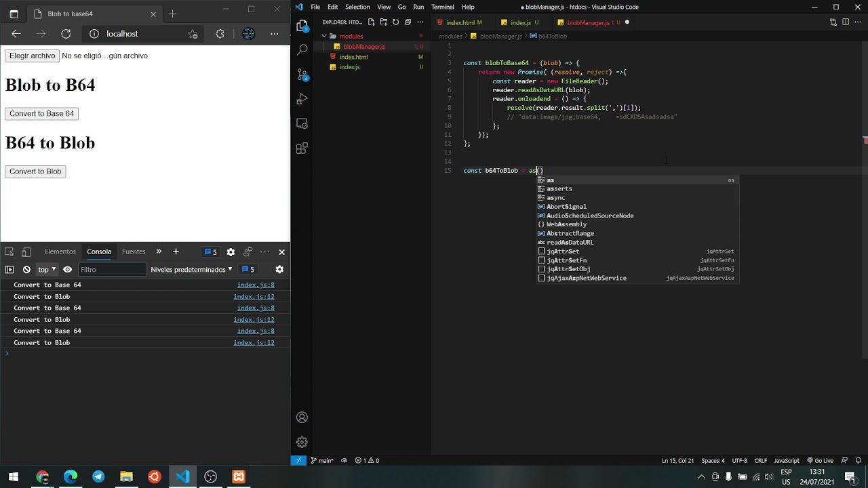Viewport: 868px width, 488px height.
Task: Open the Manage gear in VS Code
Action: 302,442
